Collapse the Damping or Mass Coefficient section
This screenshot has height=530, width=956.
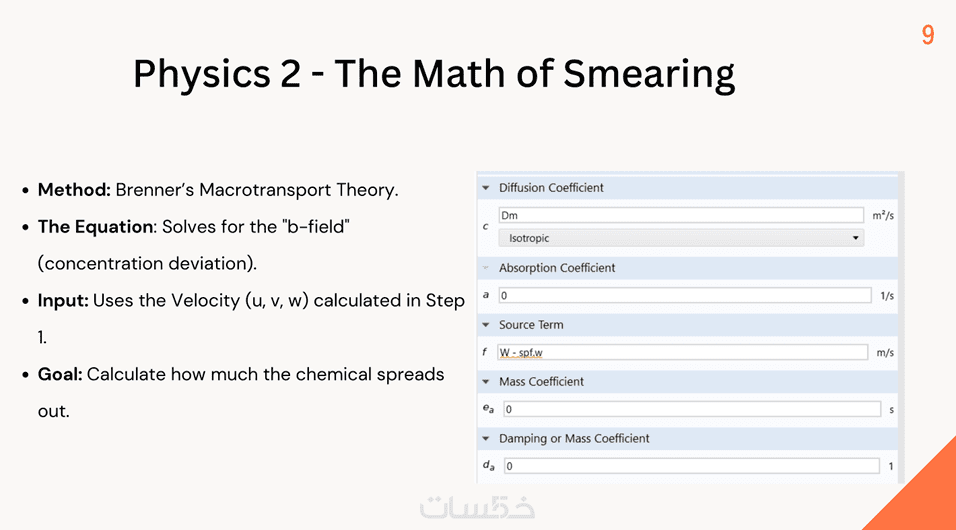click(x=486, y=439)
